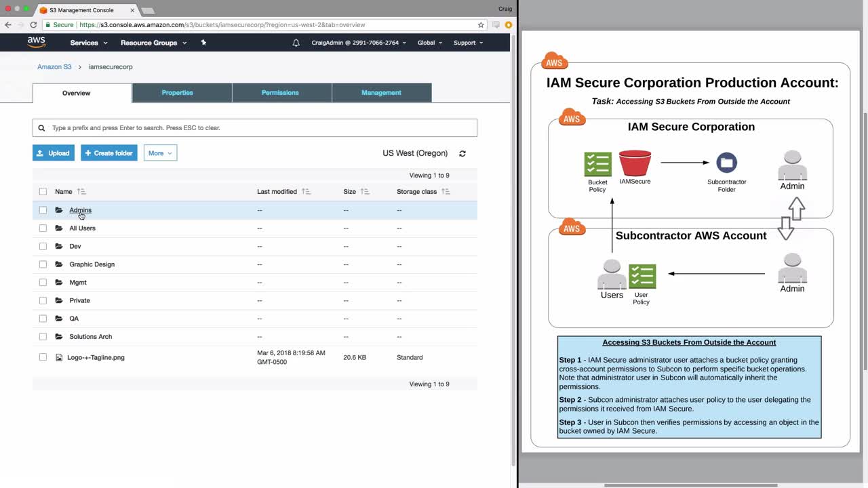Switch to the Permissions tab

tap(282, 93)
